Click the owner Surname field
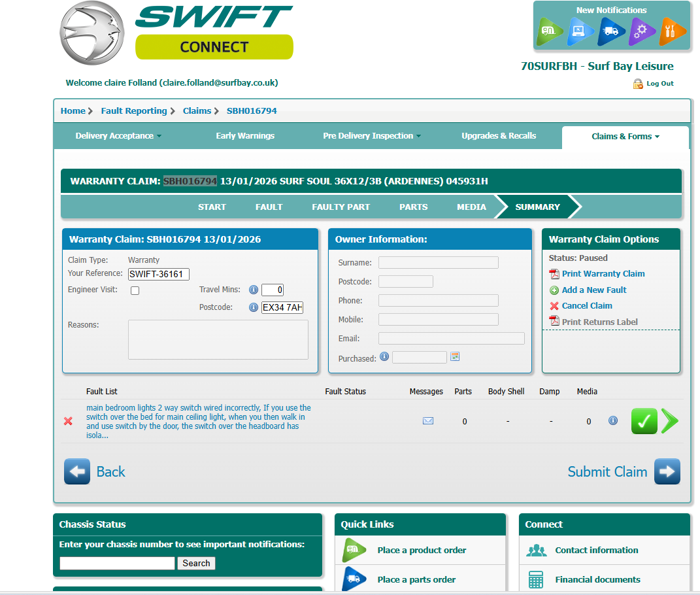The width and height of the screenshot is (700, 595). click(439, 263)
